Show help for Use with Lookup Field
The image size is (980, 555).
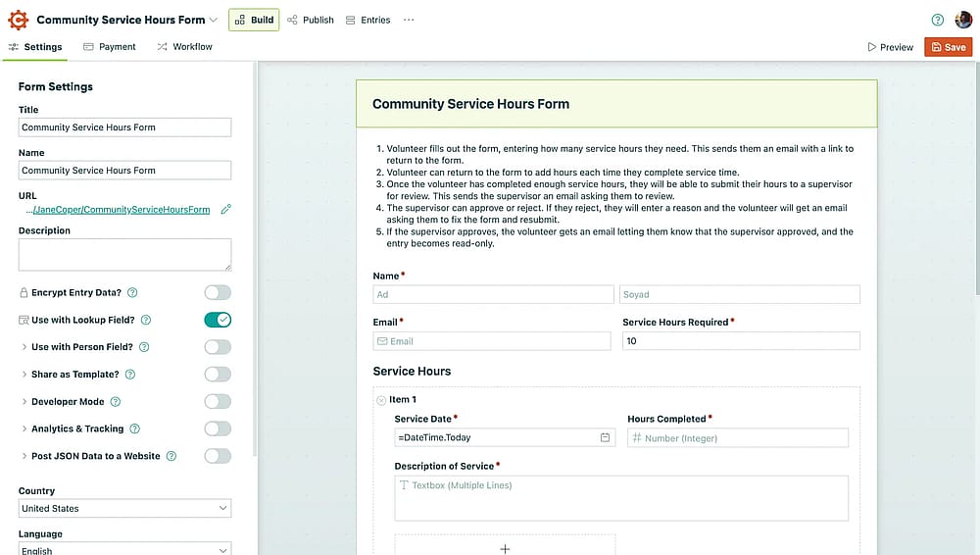click(x=146, y=320)
